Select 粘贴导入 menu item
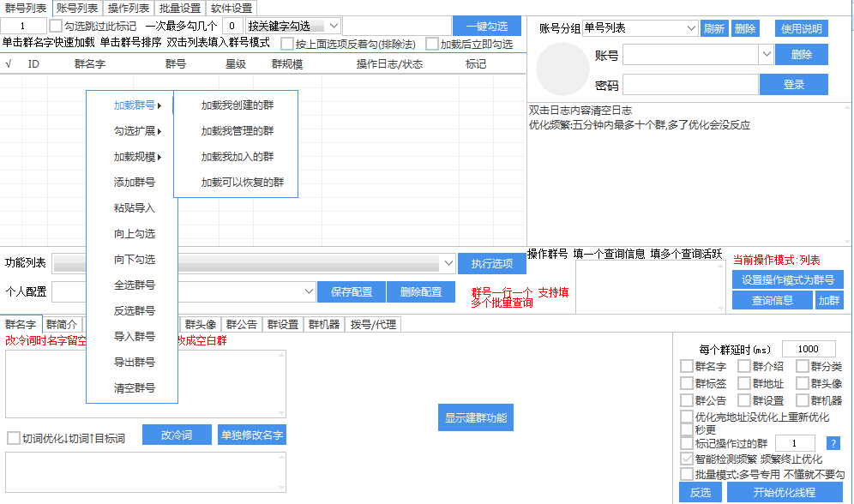Screen dimensions: 854x504 [134, 207]
